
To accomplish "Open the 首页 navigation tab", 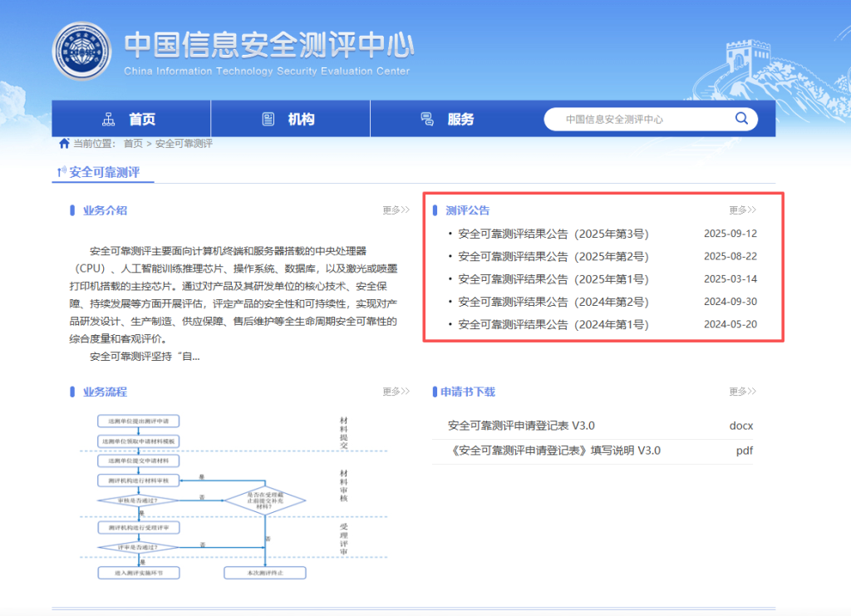I will [141, 119].
